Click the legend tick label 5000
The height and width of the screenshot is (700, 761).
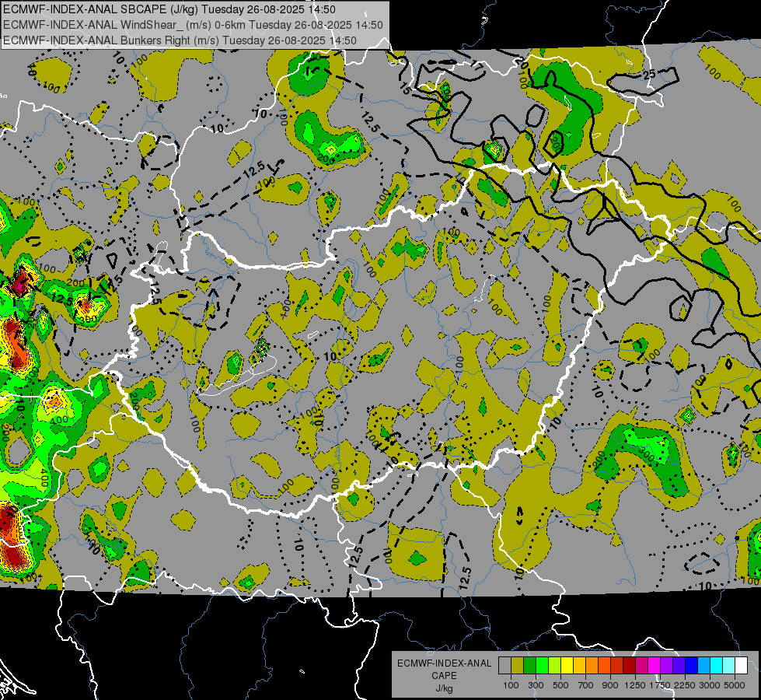click(735, 685)
